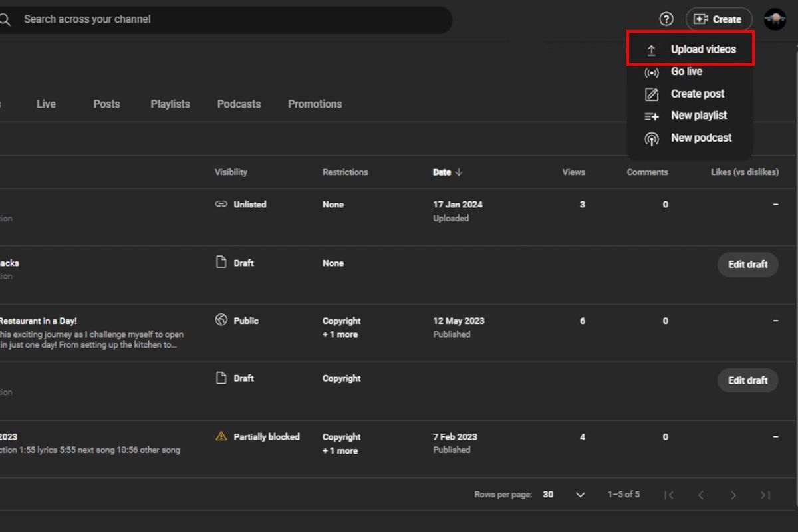Click the upload arrow icon
The image size is (798, 532).
(652, 50)
